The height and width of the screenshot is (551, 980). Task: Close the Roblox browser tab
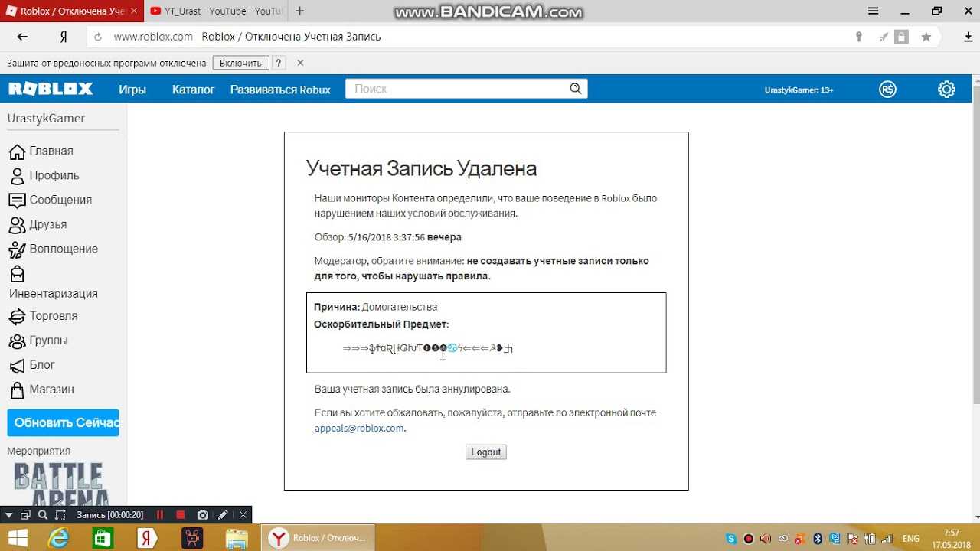coord(135,11)
